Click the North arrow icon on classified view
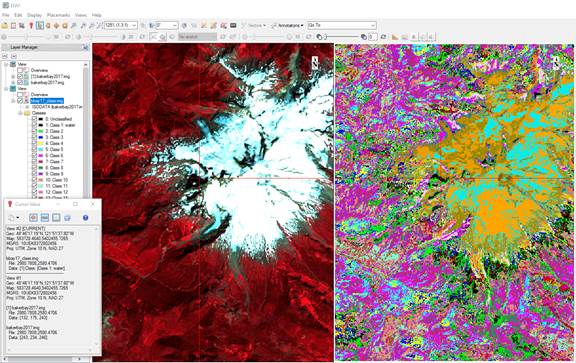The width and height of the screenshot is (576, 363). coord(557,63)
